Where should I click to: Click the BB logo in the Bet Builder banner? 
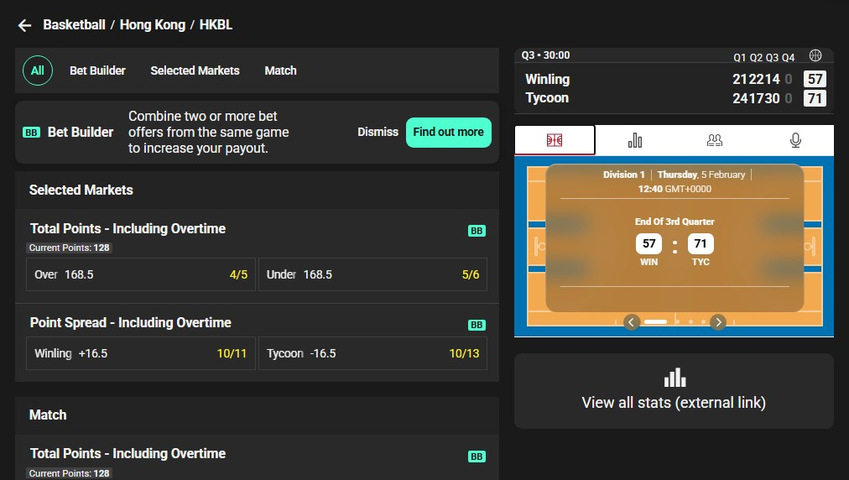[x=31, y=132]
